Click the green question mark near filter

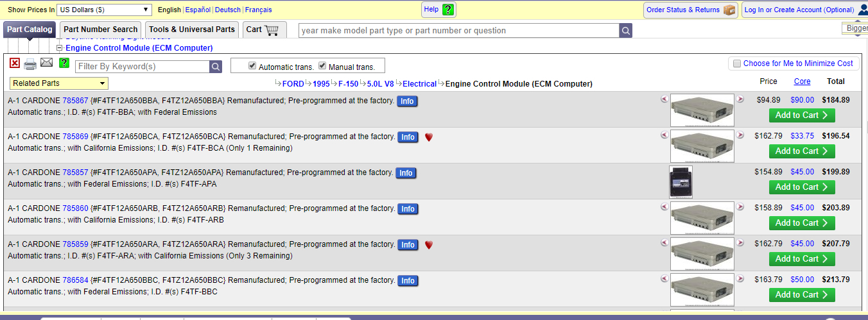tap(64, 62)
